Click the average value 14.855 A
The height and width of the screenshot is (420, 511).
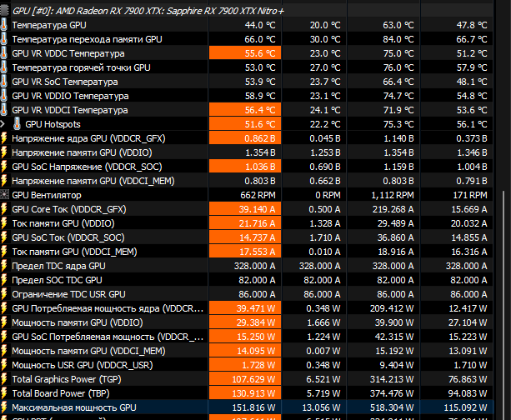(469, 237)
